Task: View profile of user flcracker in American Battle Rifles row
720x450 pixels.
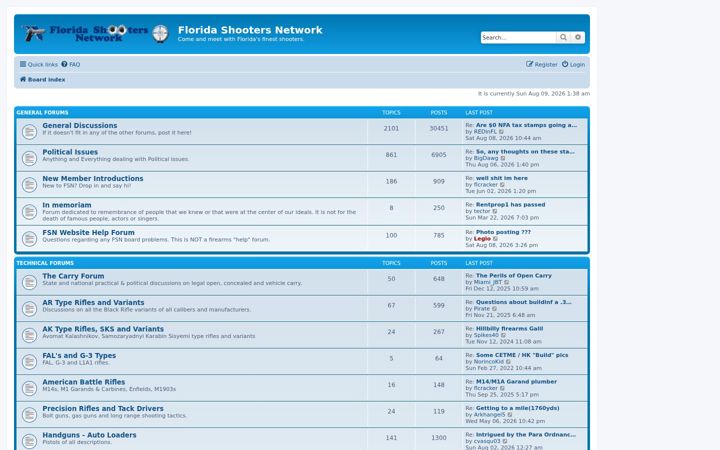Action: pos(486,388)
